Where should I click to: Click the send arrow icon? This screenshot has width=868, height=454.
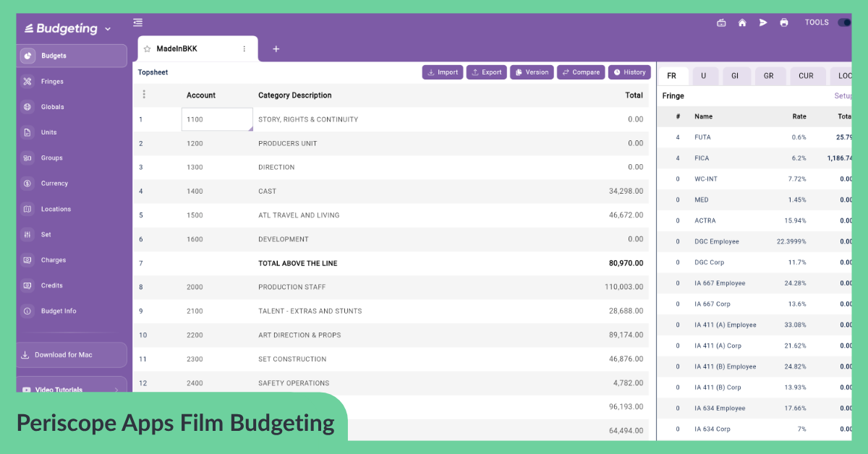[x=763, y=22]
